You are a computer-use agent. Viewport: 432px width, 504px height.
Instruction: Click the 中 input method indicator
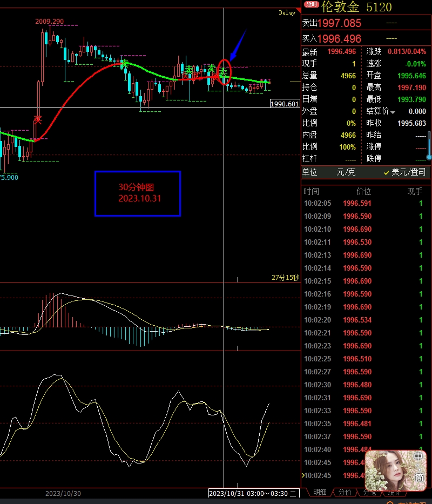418,457
